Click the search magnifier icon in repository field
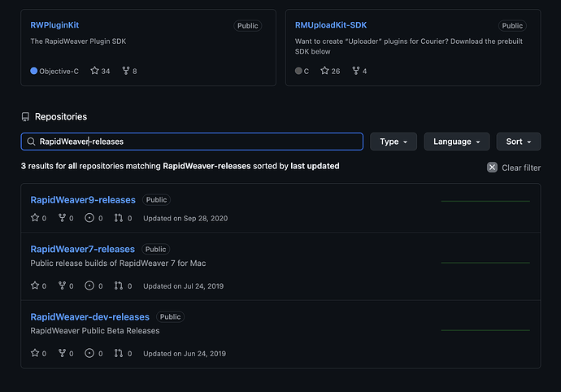Image resolution: width=561 pixels, height=392 pixels. (32, 142)
